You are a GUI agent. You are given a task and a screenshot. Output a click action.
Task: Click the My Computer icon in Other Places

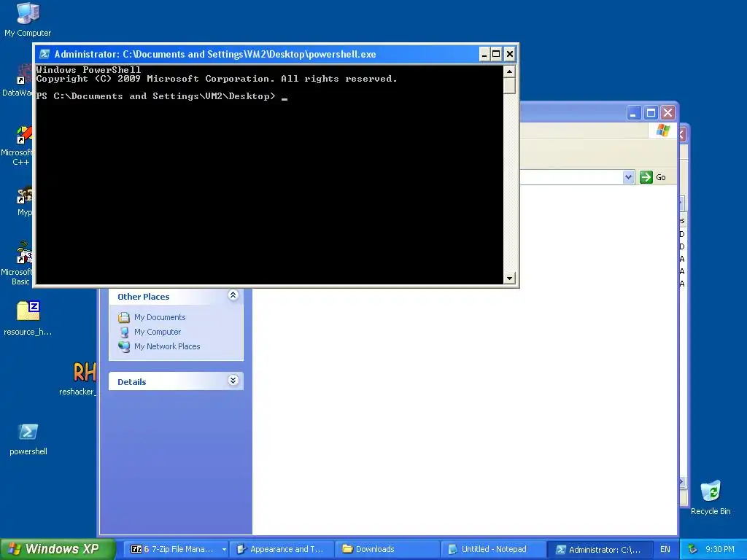(x=124, y=332)
